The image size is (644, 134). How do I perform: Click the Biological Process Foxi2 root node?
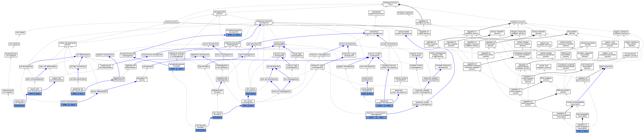click(x=390, y=4)
